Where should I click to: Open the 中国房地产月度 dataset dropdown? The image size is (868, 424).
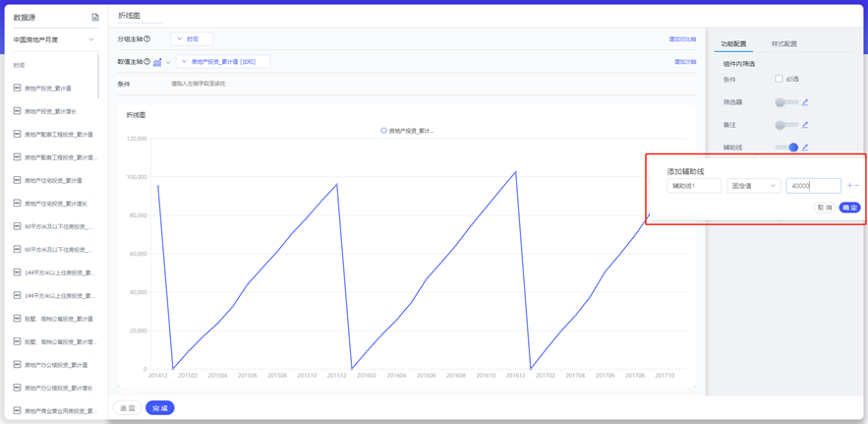point(54,40)
